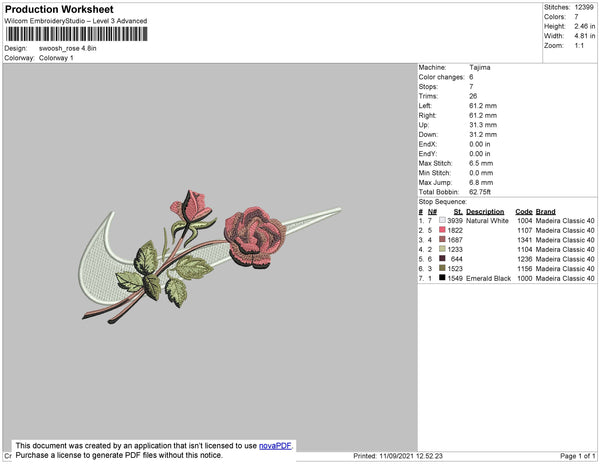The width and height of the screenshot is (600, 464).
Task: Click the 'Stop Sequence:' heading
Action: tap(443, 202)
